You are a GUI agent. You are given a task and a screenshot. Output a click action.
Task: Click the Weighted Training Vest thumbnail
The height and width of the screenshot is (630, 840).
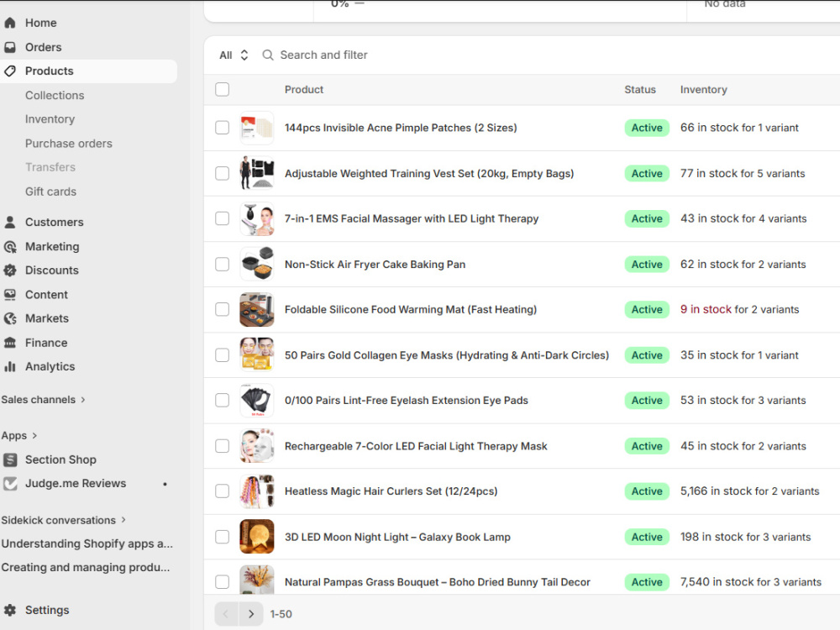coord(256,174)
